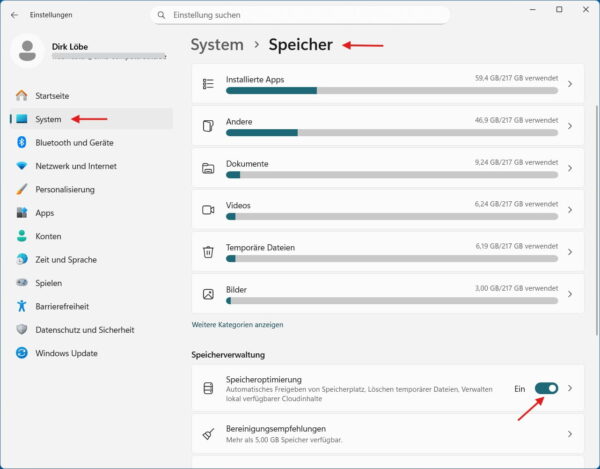
Task: Click the Zeit und Sprache globe icon
Action: coord(22,259)
